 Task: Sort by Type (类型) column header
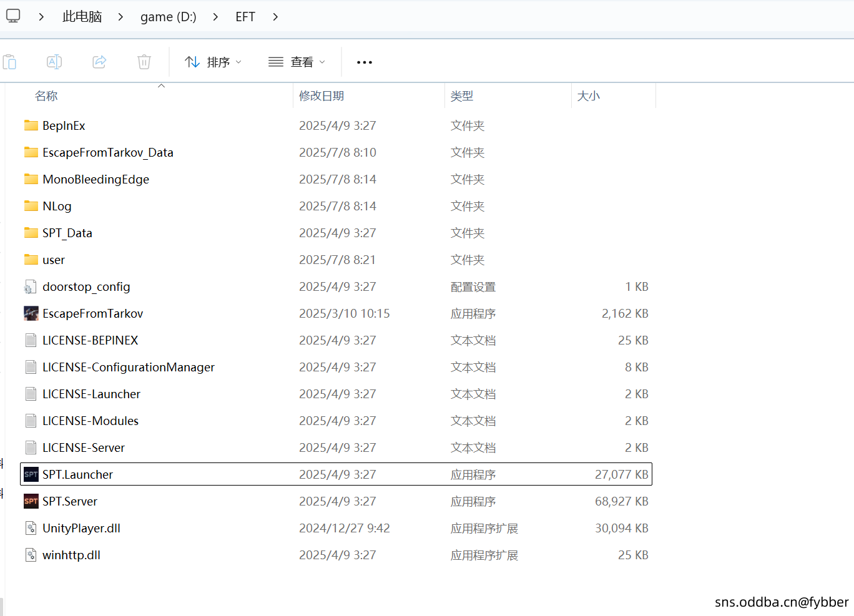462,95
